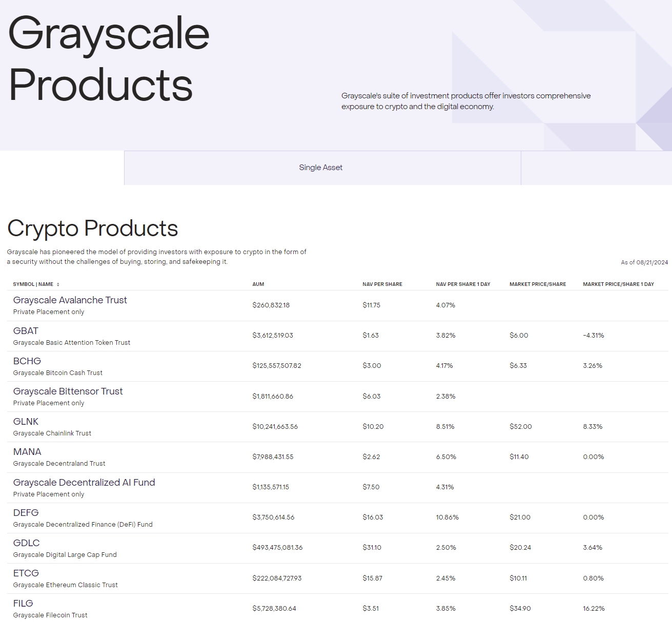Open the tab right of Single Asset
Image resolution: width=672 pixels, height=622 pixels.
[596, 168]
